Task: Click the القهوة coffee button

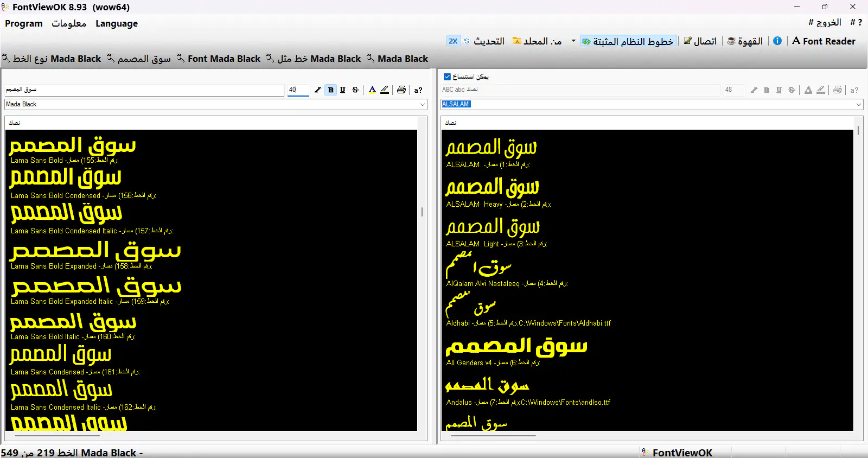Action: pos(745,41)
